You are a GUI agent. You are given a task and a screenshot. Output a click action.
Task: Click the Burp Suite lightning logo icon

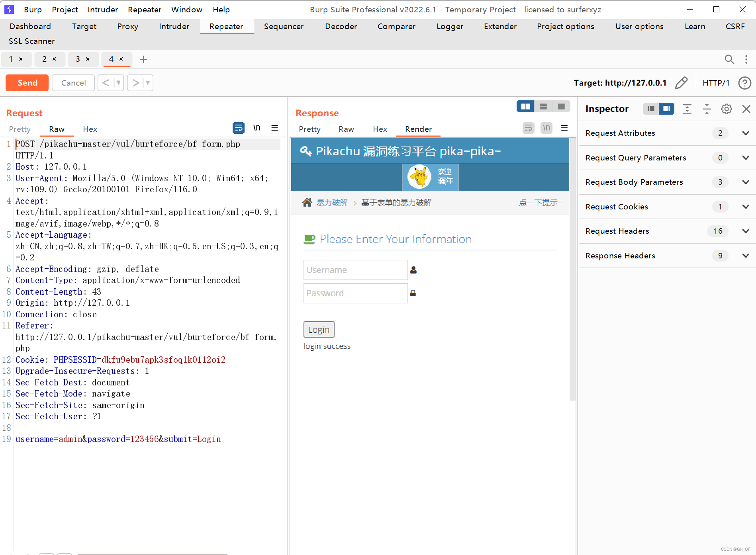(x=9, y=9)
